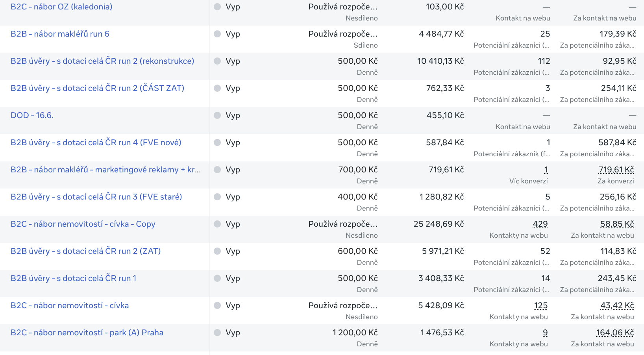Screen dimensions: 644x355
Task: Click the underlined 1 Víc konverzí result
Action: tap(546, 170)
